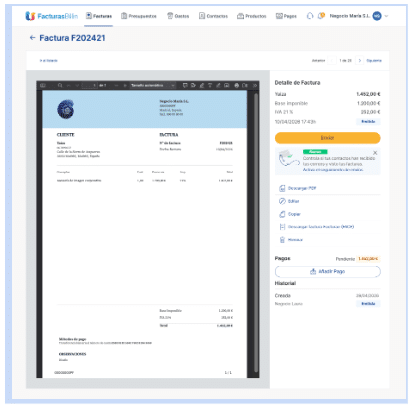Click the Detalle de Factura heading
Viewport: 411px width, 411px height.
coord(297,82)
